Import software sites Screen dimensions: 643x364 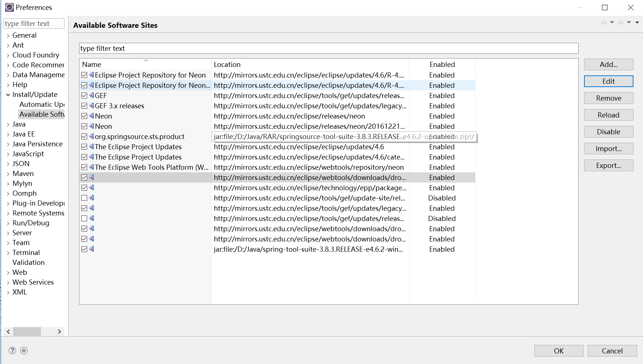609,149
